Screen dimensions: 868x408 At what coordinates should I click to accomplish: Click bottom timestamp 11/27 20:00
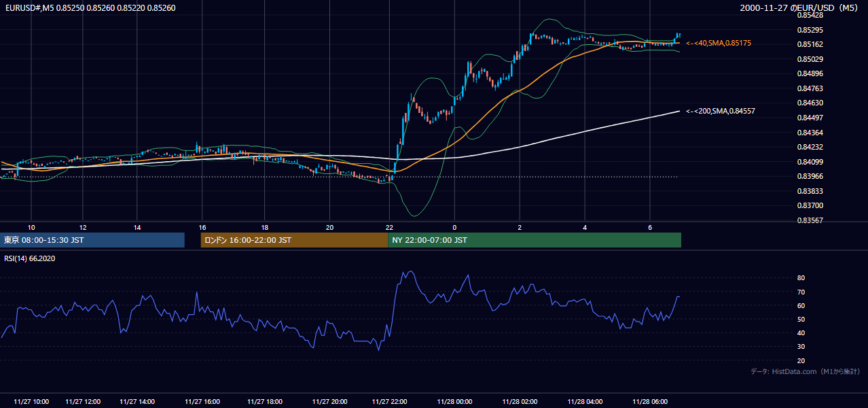(330, 402)
